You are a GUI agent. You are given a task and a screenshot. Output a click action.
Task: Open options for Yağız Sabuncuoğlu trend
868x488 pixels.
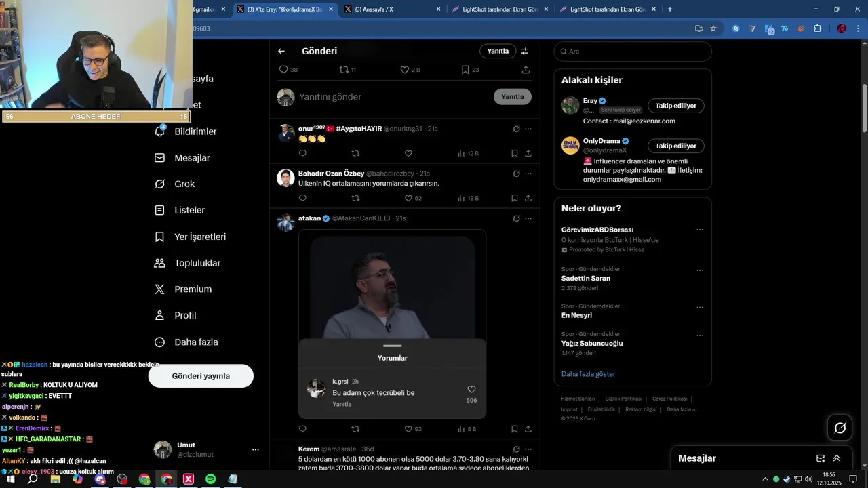pos(700,335)
